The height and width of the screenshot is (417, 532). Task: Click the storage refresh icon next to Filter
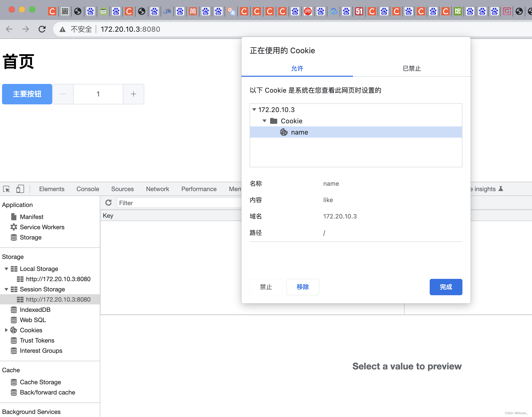(x=108, y=203)
